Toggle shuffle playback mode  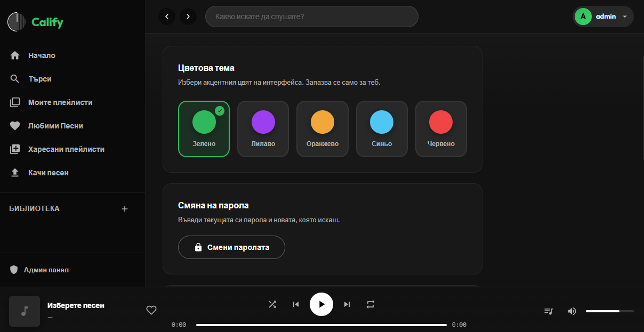click(272, 304)
